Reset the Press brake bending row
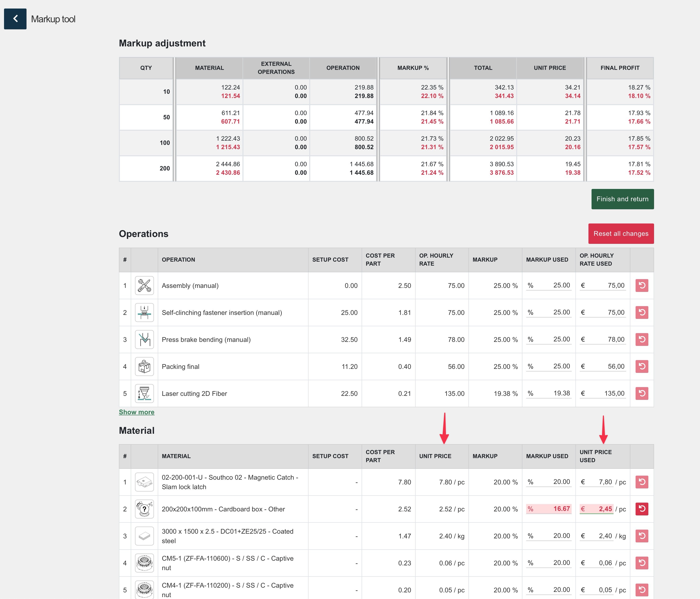 [642, 340]
